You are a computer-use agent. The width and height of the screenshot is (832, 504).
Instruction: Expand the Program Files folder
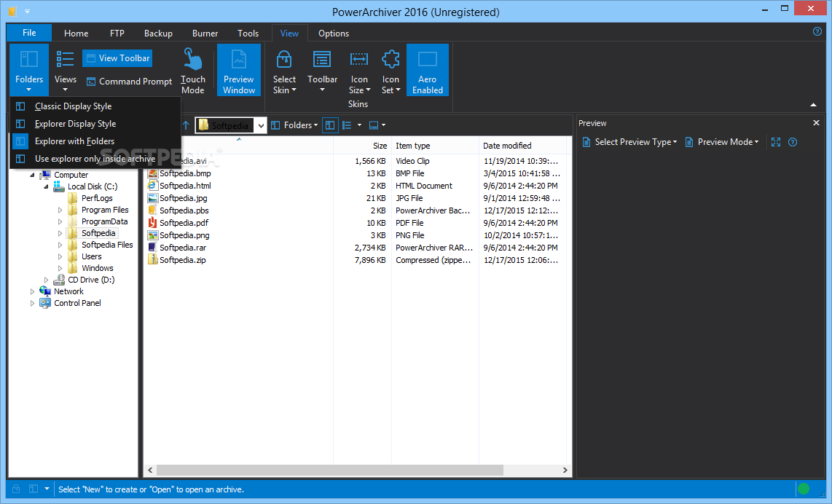[60, 210]
